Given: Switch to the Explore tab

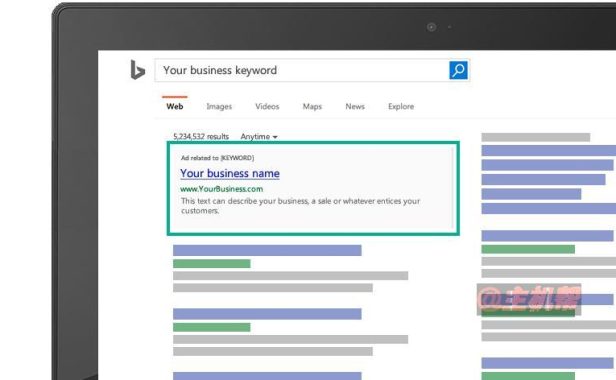Looking at the screenshot, I should [x=401, y=106].
